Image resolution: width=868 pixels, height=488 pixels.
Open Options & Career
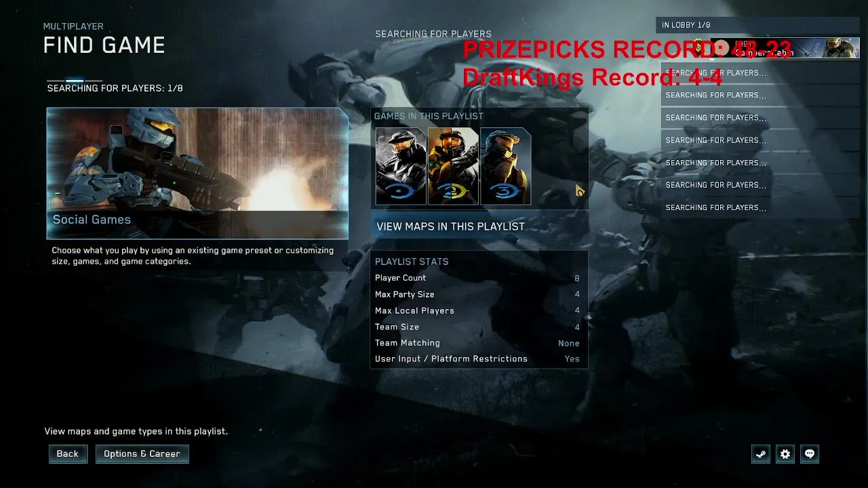[x=142, y=454]
